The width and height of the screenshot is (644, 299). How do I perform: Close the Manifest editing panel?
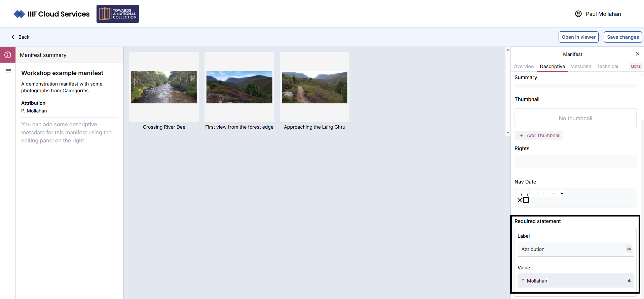637,54
